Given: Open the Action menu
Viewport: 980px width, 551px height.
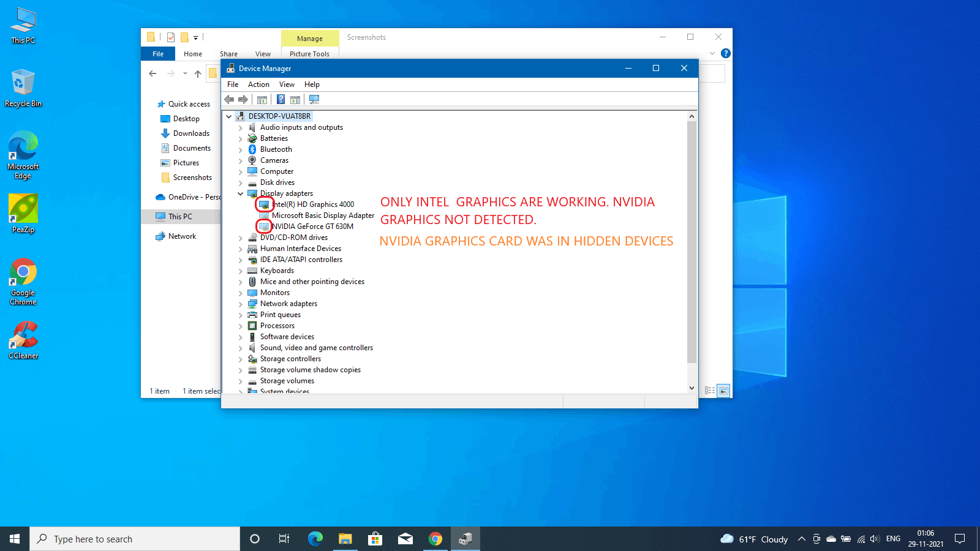Looking at the screenshot, I should coord(258,84).
